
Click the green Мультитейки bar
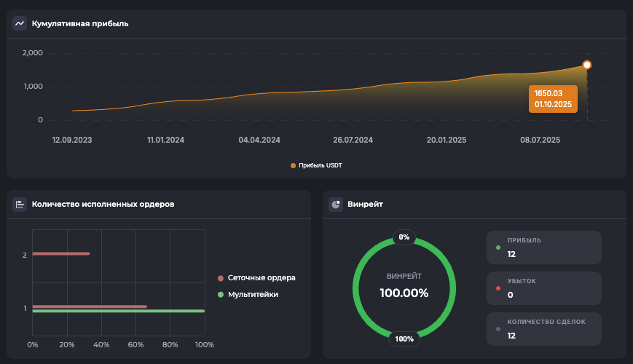click(118, 311)
